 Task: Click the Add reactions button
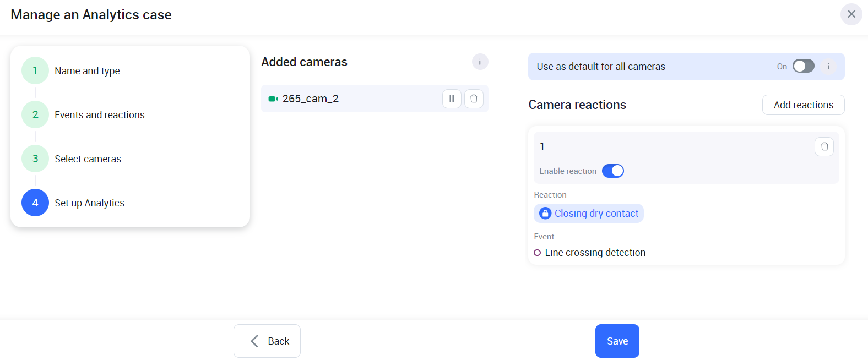(x=803, y=105)
